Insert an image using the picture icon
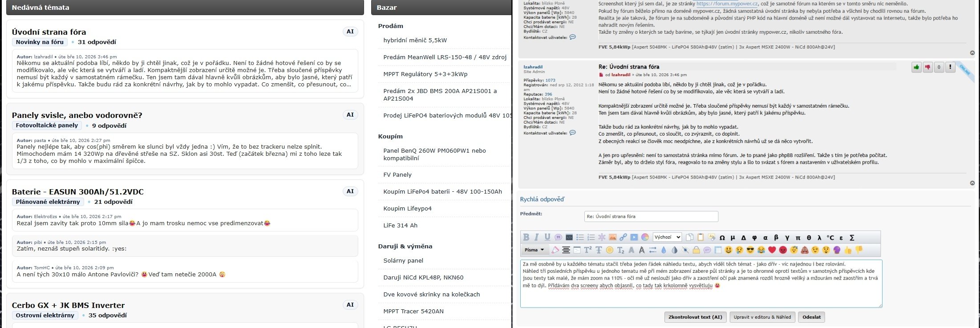Screen dimensions: 980x328 (x=612, y=237)
